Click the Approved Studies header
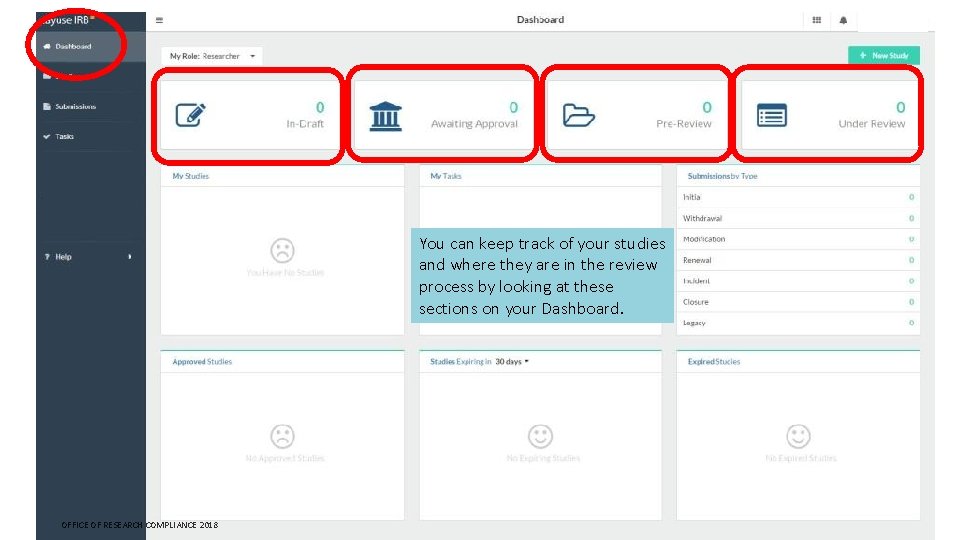The image size is (960, 540). (202, 362)
